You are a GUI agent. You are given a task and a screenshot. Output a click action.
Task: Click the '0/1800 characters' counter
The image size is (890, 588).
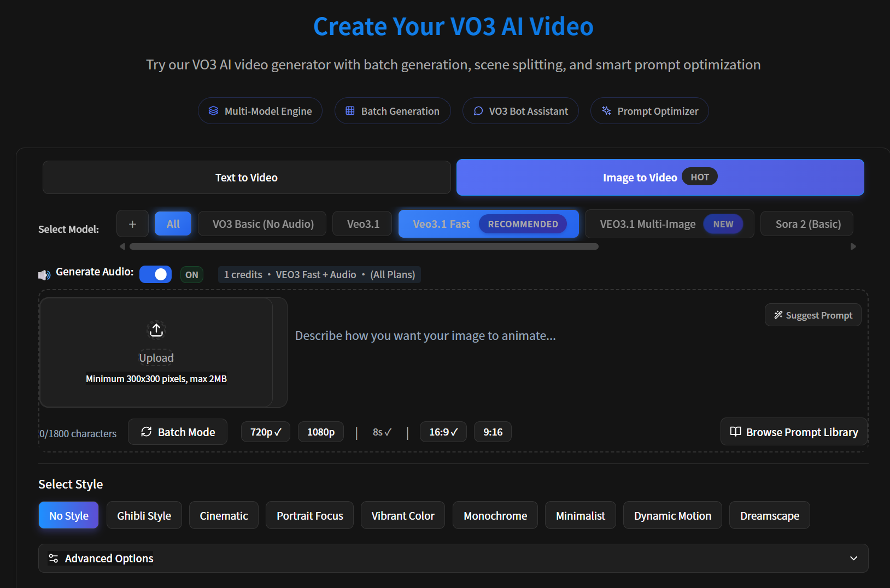click(x=78, y=433)
